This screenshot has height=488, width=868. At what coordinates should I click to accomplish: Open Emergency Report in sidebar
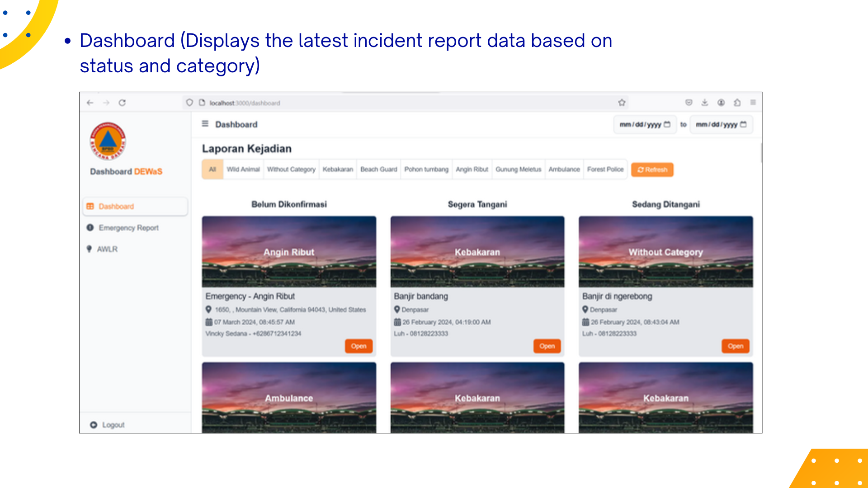(x=128, y=228)
